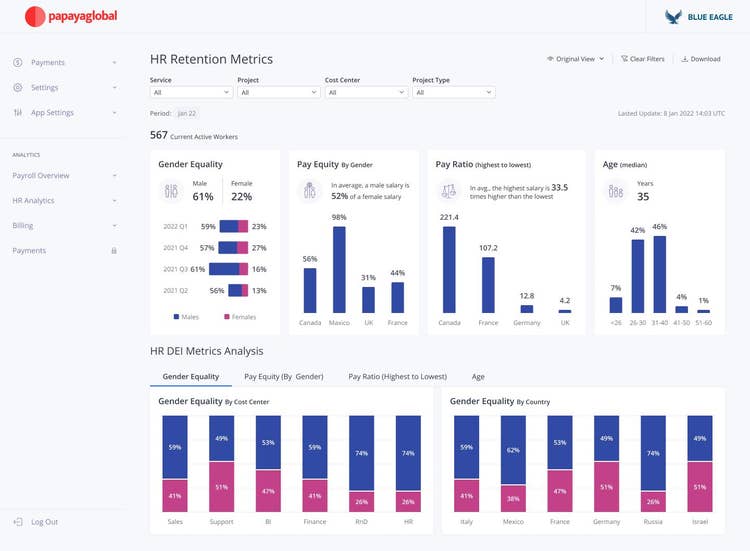
Task: Switch to Pay Ratio (Highest to Lowest) tab
Action: coord(397,376)
